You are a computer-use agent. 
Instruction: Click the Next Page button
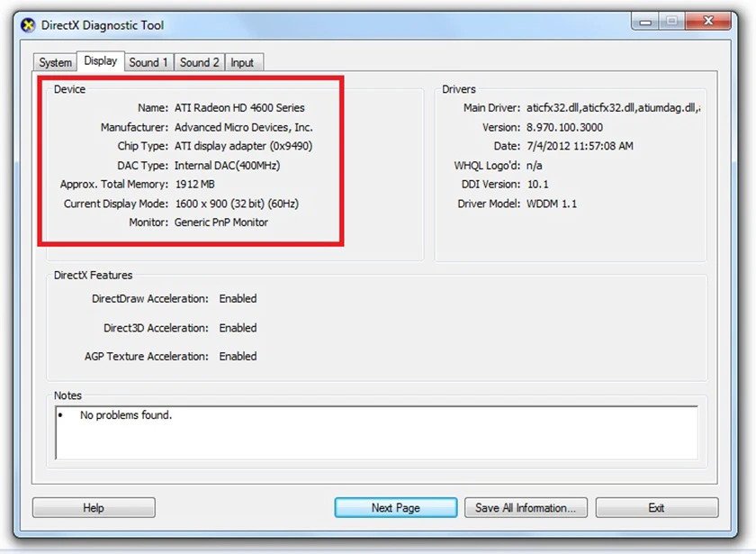pyautogui.click(x=395, y=507)
